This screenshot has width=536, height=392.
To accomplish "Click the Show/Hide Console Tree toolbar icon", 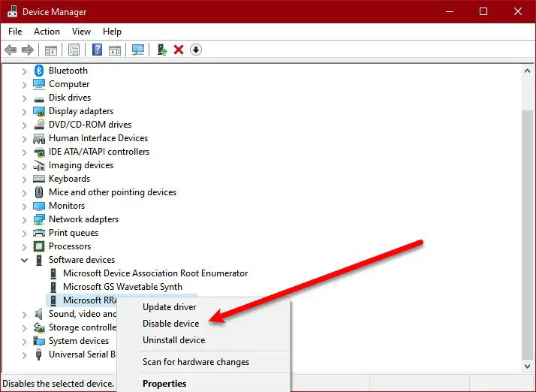I will [x=51, y=50].
